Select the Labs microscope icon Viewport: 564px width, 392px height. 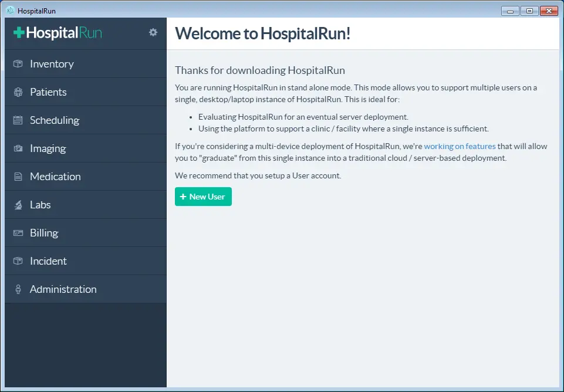18,204
